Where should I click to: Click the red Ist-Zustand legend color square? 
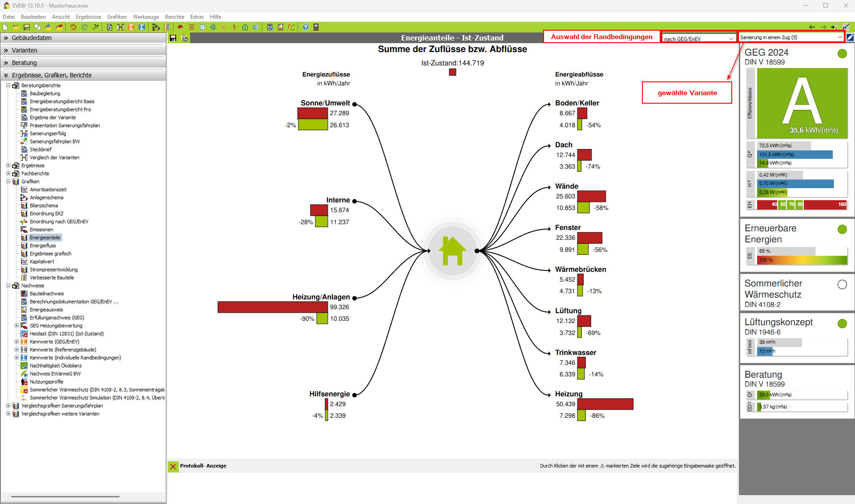pos(452,72)
